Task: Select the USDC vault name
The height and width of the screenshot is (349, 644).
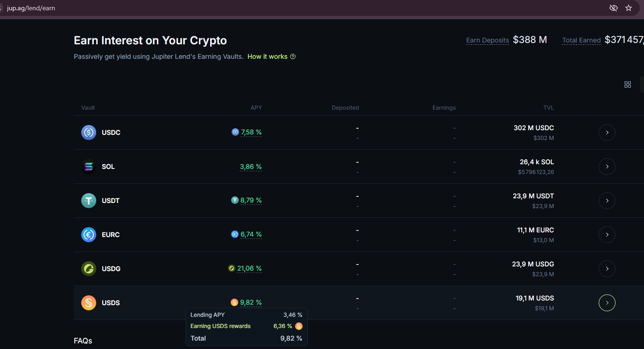Action: click(111, 133)
